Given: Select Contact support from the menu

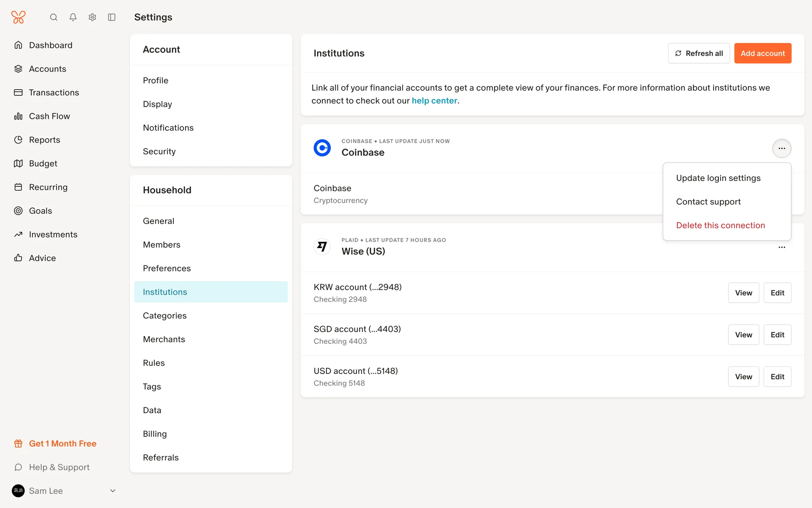Looking at the screenshot, I should [708, 202].
